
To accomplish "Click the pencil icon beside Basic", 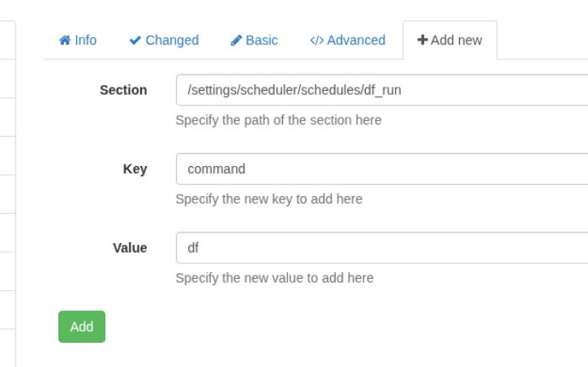I will 236,41.
